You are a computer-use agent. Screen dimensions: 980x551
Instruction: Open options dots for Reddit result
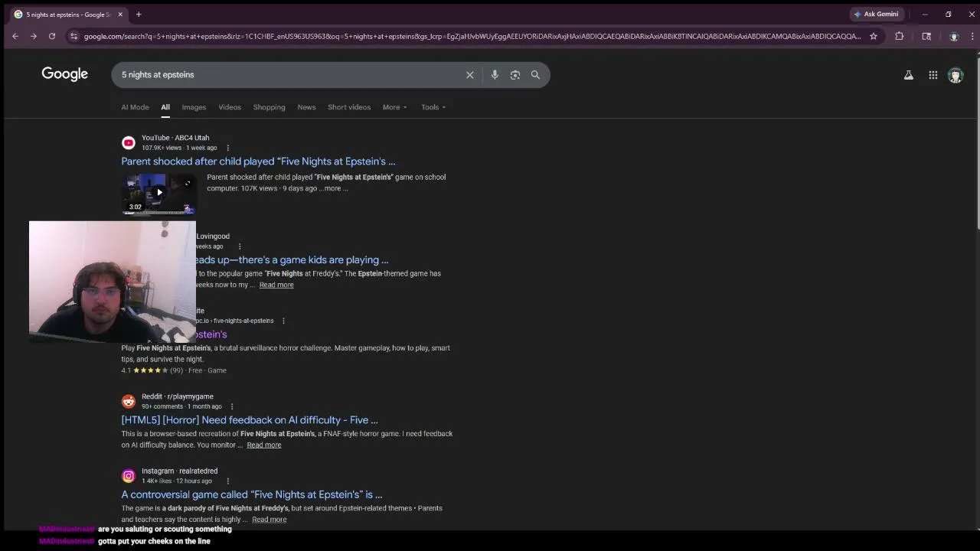coord(232,406)
